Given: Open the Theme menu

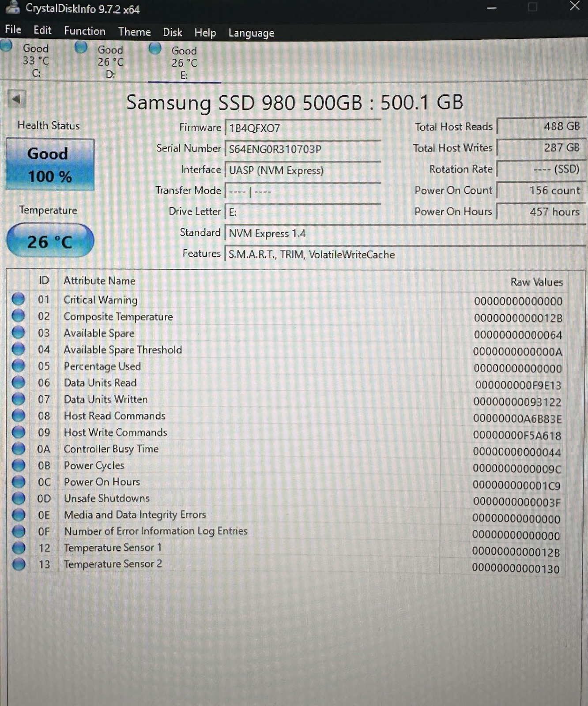Looking at the screenshot, I should point(134,32).
